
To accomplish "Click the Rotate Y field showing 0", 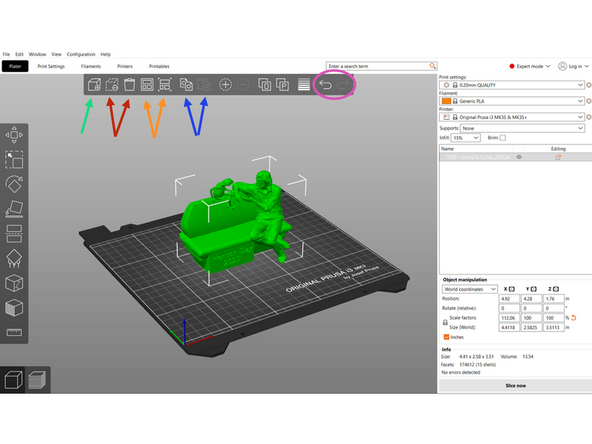I will coord(531,308).
